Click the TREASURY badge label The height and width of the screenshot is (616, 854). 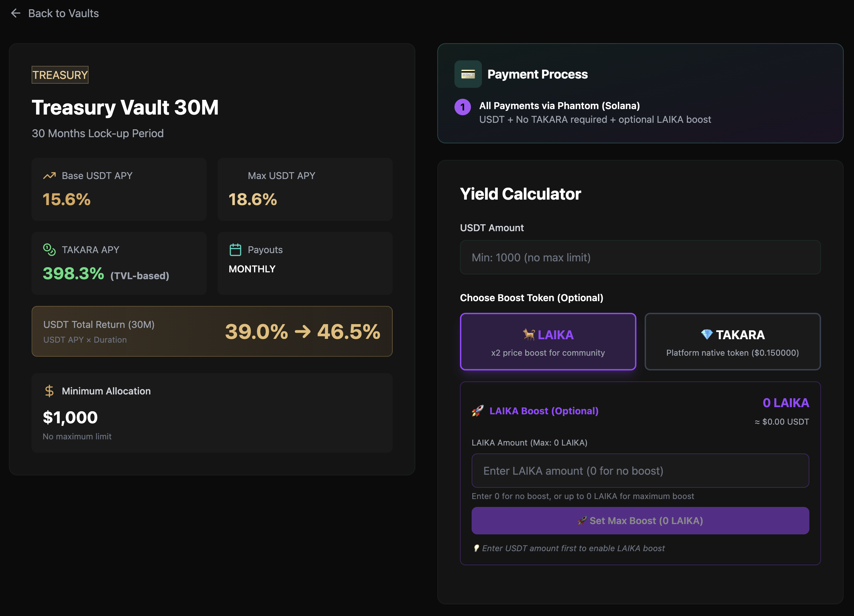point(60,75)
